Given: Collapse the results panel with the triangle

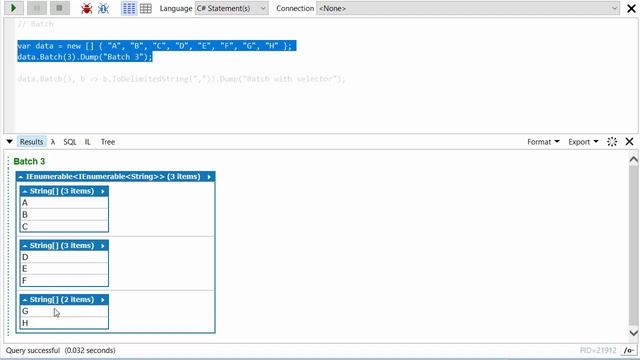Looking at the screenshot, I should [x=9, y=142].
